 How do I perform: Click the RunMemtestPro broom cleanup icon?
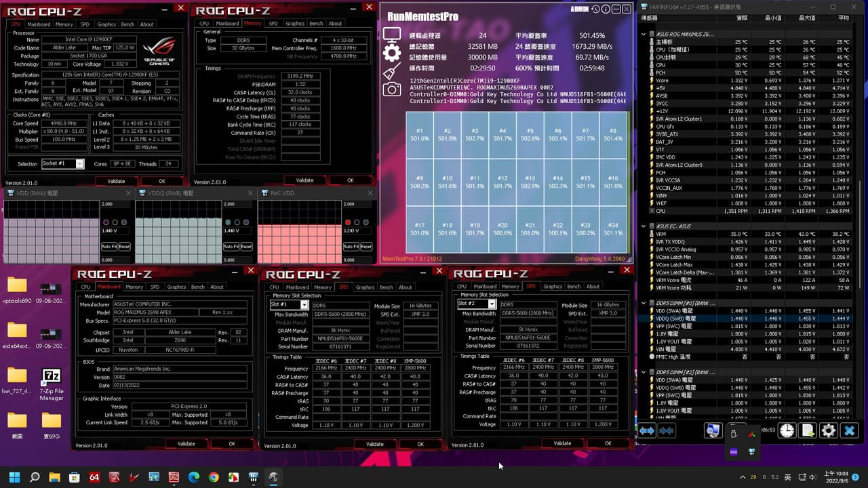point(391,72)
